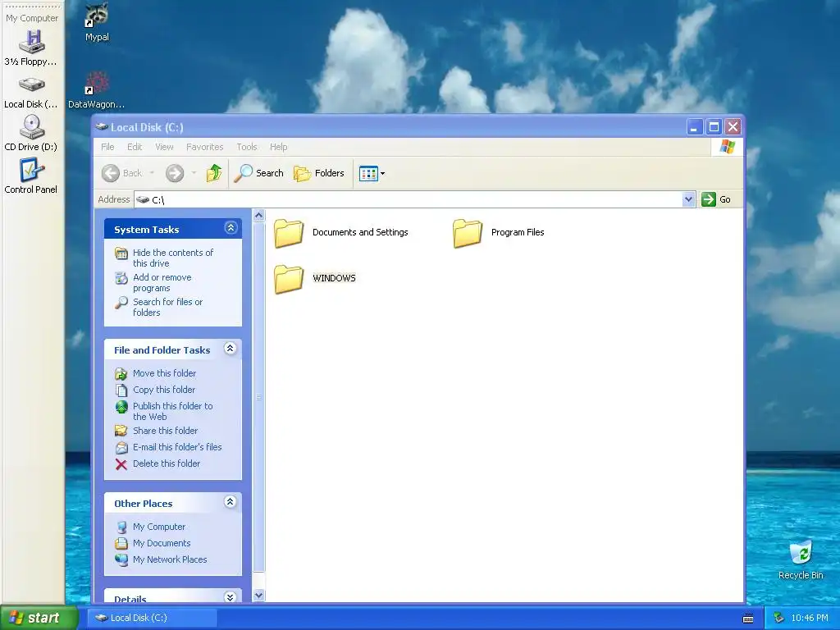Select the WINDOWS folder
The width and height of the screenshot is (840, 630).
point(315,278)
